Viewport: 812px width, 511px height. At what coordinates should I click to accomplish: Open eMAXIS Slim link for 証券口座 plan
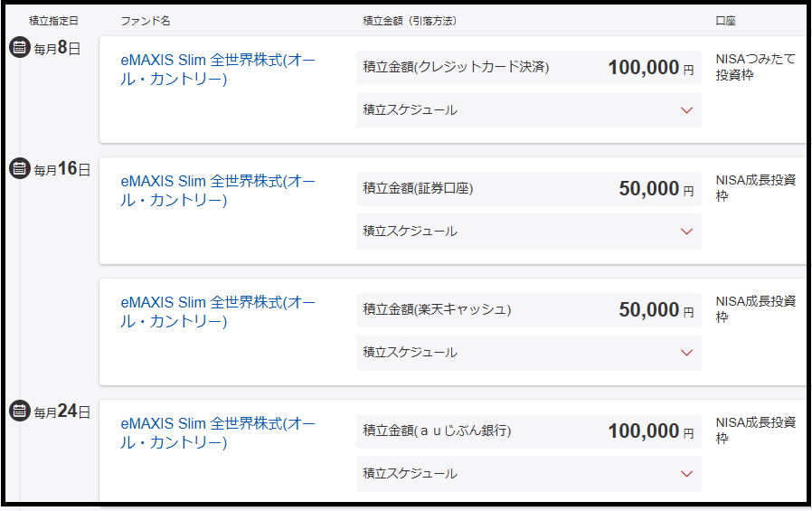coord(217,190)
